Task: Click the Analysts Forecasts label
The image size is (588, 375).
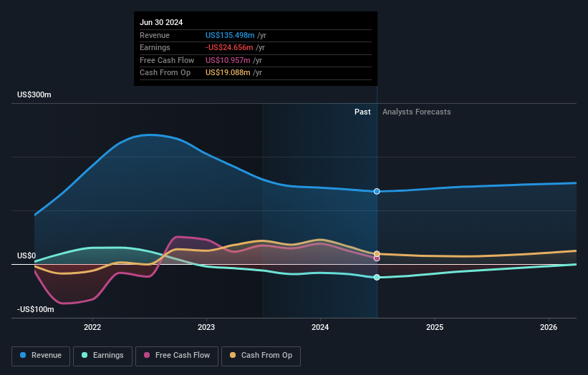Action: tap(417, 112)
